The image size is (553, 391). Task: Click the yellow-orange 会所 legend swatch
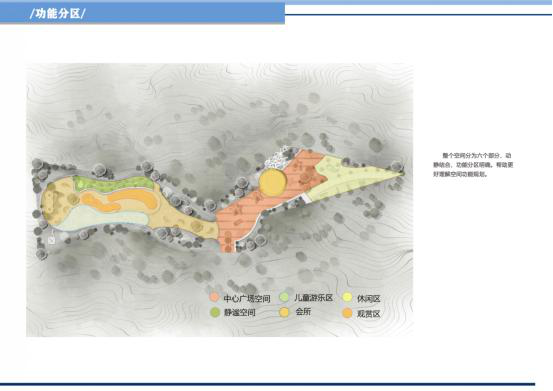tap(284, 312)
